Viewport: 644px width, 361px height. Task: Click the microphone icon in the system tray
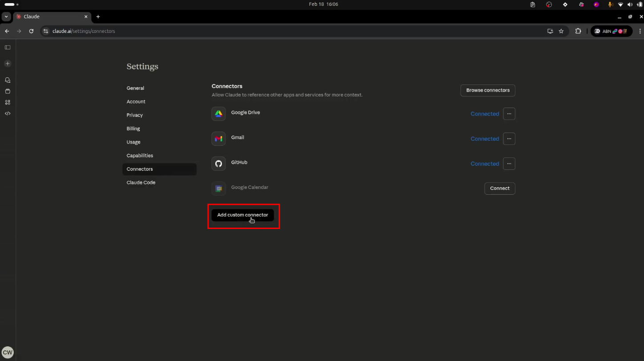610,4
